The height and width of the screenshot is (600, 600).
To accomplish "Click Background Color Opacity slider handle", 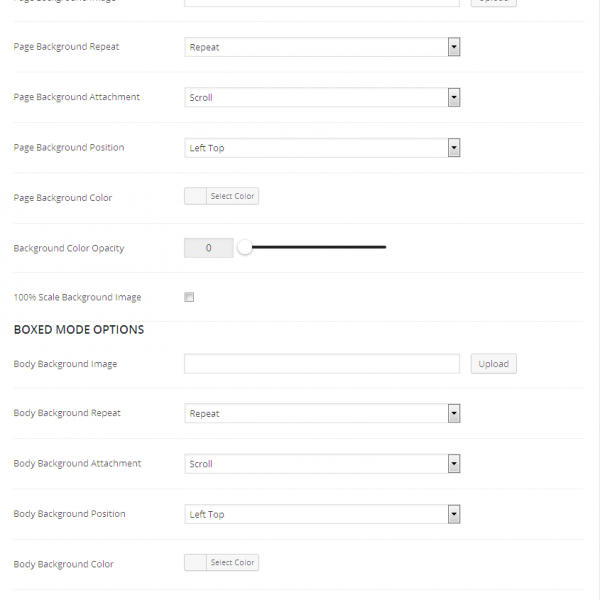I will 244,248.
